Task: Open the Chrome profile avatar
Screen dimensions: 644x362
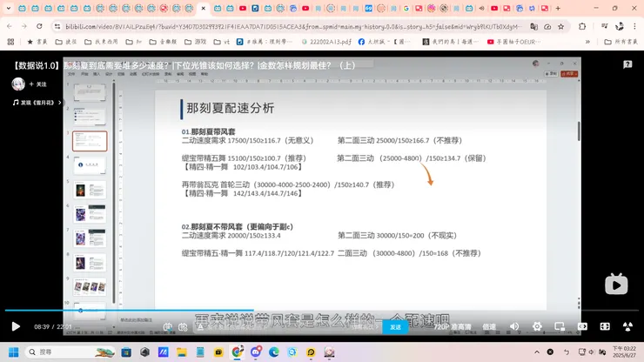Action: [620, 26]
